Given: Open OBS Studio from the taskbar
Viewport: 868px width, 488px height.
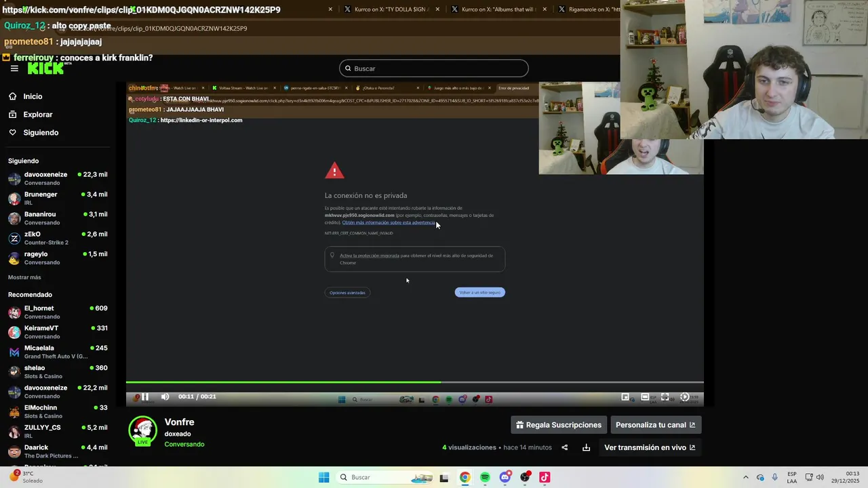Looking at the screenshot, I should (525, 477).
